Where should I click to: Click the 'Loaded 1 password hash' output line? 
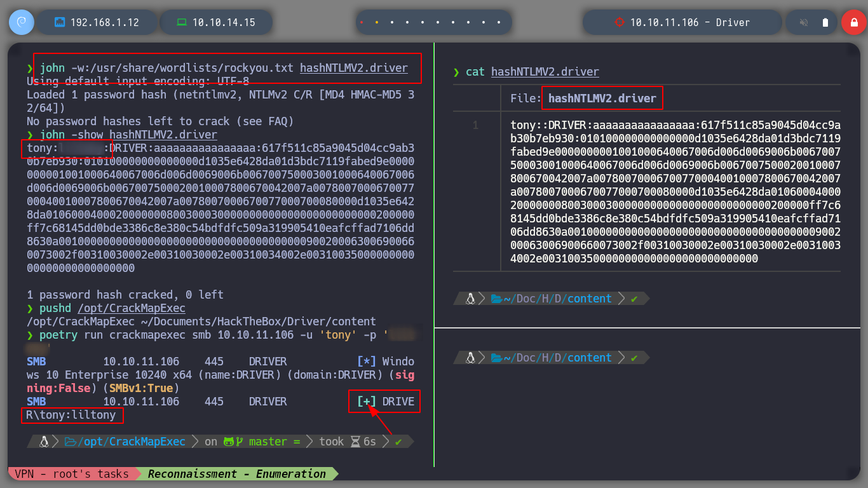click(220, 101)
